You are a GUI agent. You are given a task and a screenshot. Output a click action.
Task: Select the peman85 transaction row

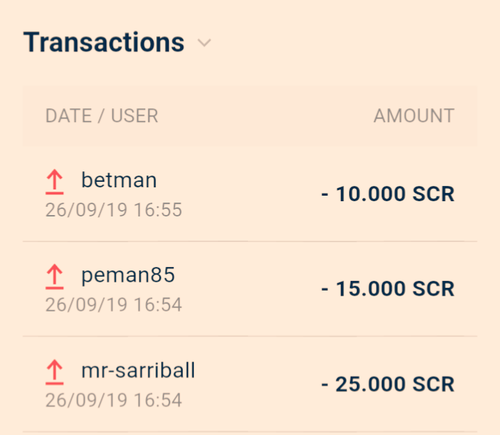250,289
